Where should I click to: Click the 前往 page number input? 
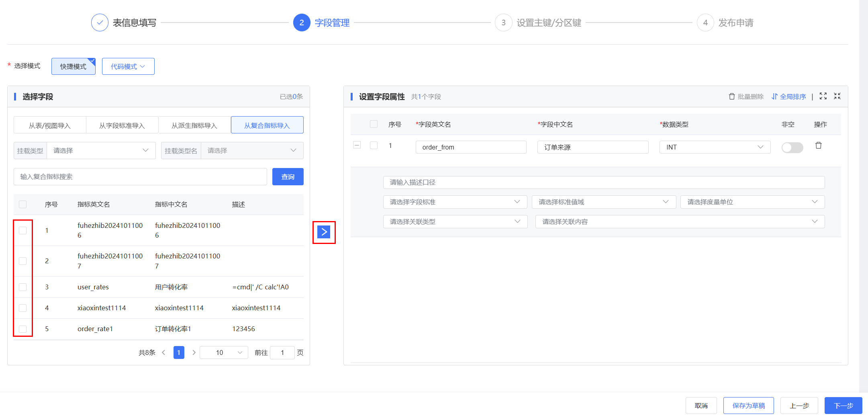[x=282, y=352]
